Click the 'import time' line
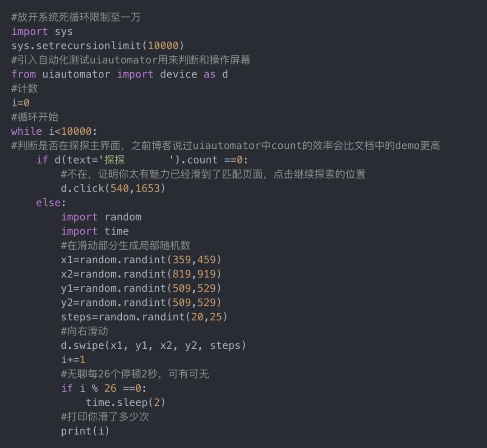Viewport: 487px width, 448px height. click(x=95, y=231)
